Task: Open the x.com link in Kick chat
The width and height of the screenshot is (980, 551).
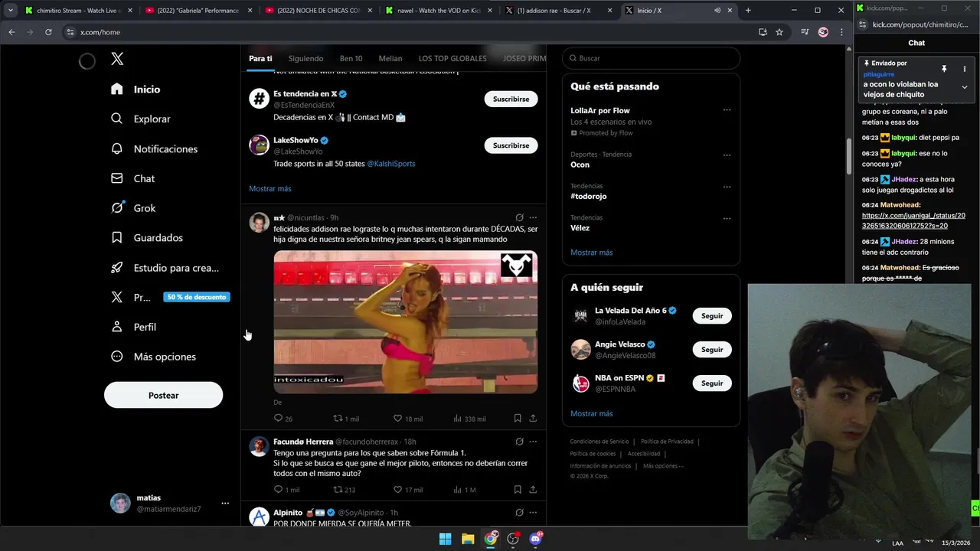Action: 913,220
